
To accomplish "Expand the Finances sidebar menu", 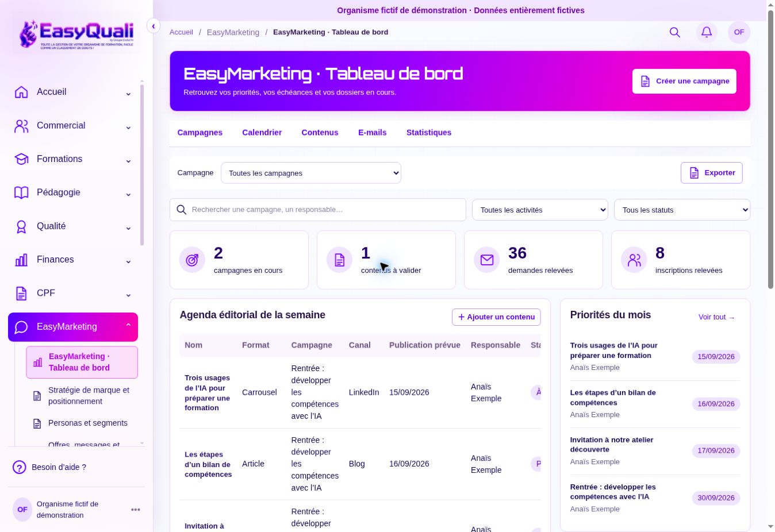I will (x=73, y=260).
